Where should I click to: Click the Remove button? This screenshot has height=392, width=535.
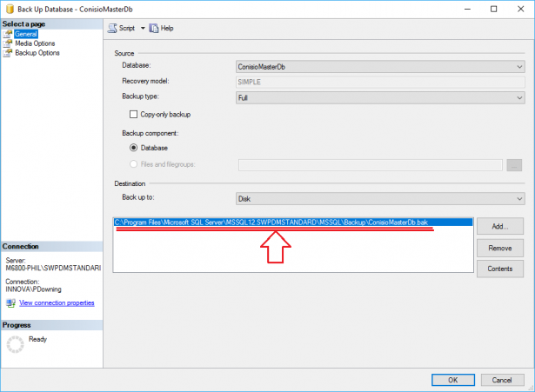(x=500, y=249)
